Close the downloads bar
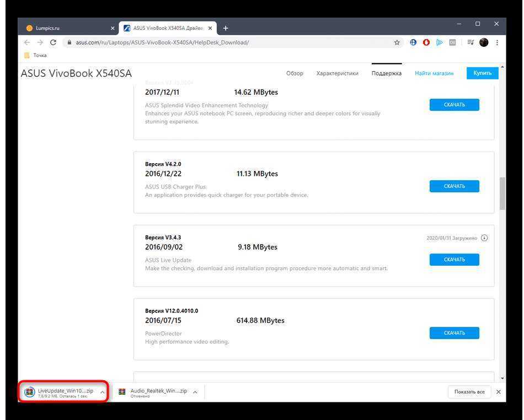Screen dimensions: 524x420 click(498, 392)
